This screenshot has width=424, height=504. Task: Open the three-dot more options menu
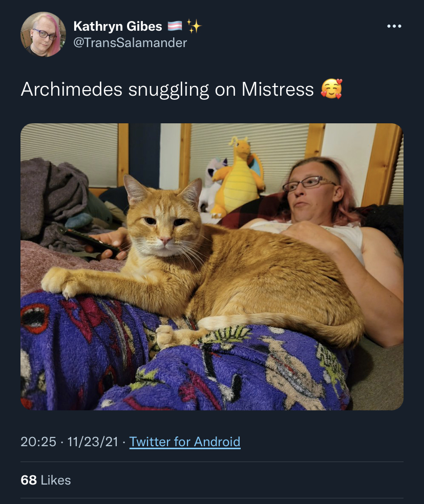[x=394, y=26]
